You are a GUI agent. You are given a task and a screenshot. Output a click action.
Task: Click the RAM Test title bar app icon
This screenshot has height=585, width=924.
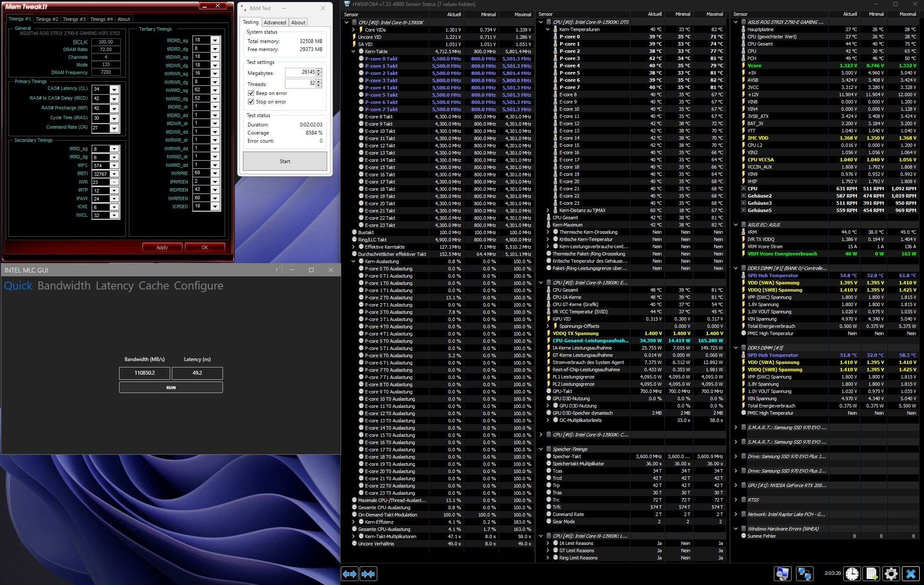click(x=244, y=8)
